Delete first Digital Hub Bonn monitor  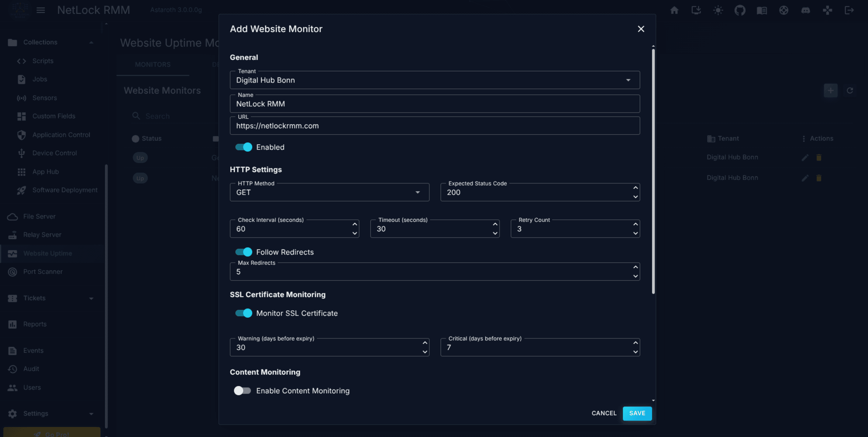pyautogui.click(x=819, y=158)
